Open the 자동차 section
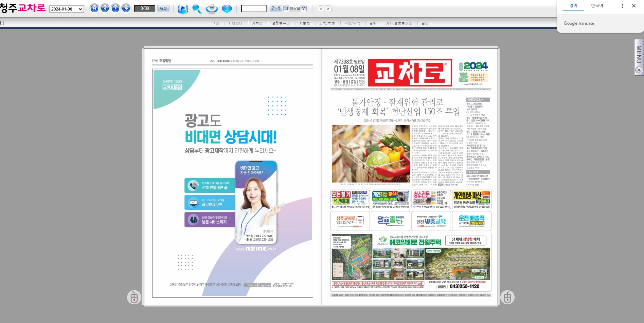Viewport: 644px width, 323px height. coord(305,23)
